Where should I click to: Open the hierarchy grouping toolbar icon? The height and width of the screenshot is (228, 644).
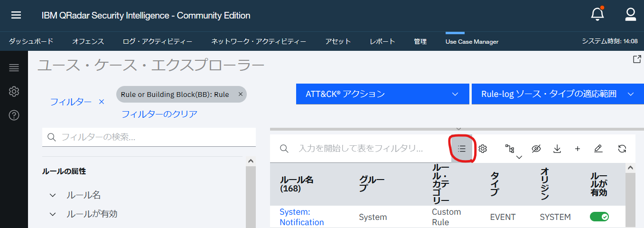pyautogui.click(x=510, y=149)
